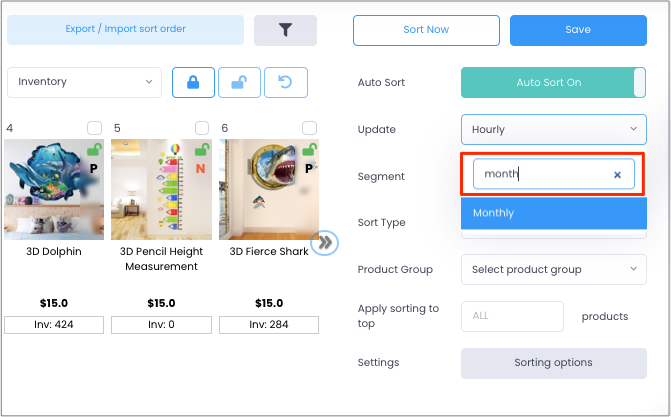Click green unlock icon on 3D Fierce Shark

point(310,149)
